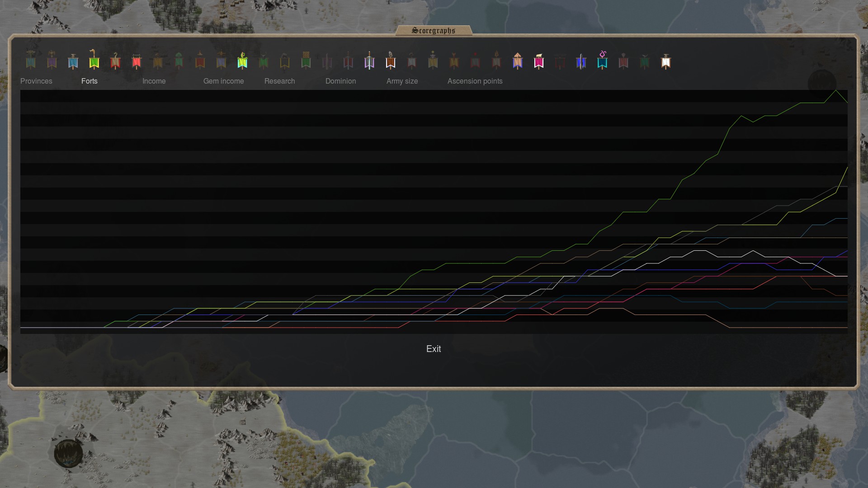Toggle the green banner with yellow border
The width and height of the screenshot is (868, 488).
point(94,60)
